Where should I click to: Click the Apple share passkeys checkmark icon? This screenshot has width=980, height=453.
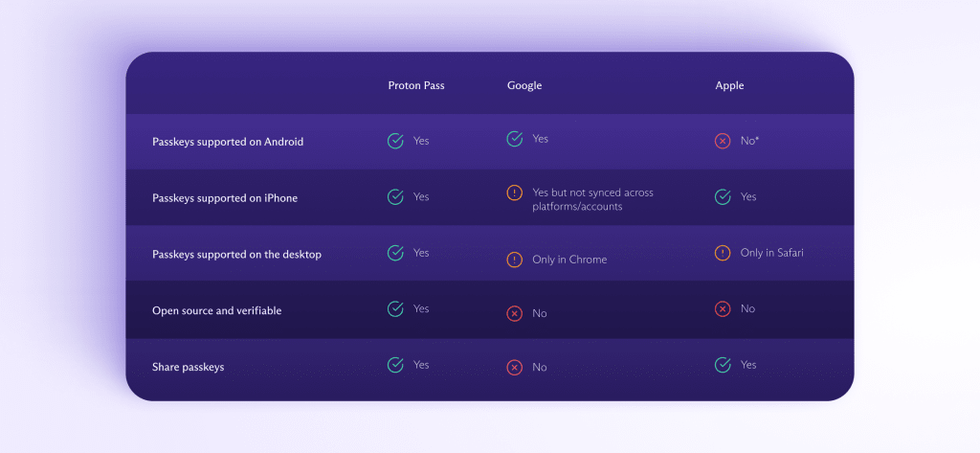point(723,365)
